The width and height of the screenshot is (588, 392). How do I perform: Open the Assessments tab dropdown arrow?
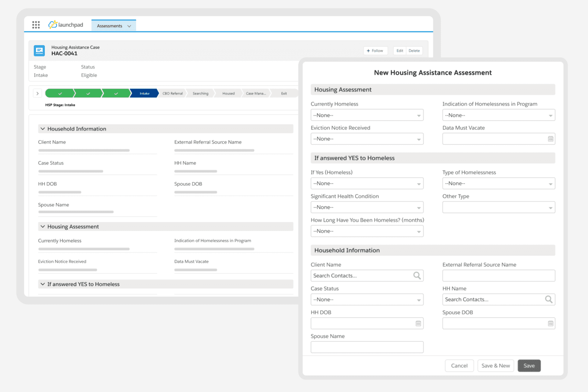click(x=129, y=26)
